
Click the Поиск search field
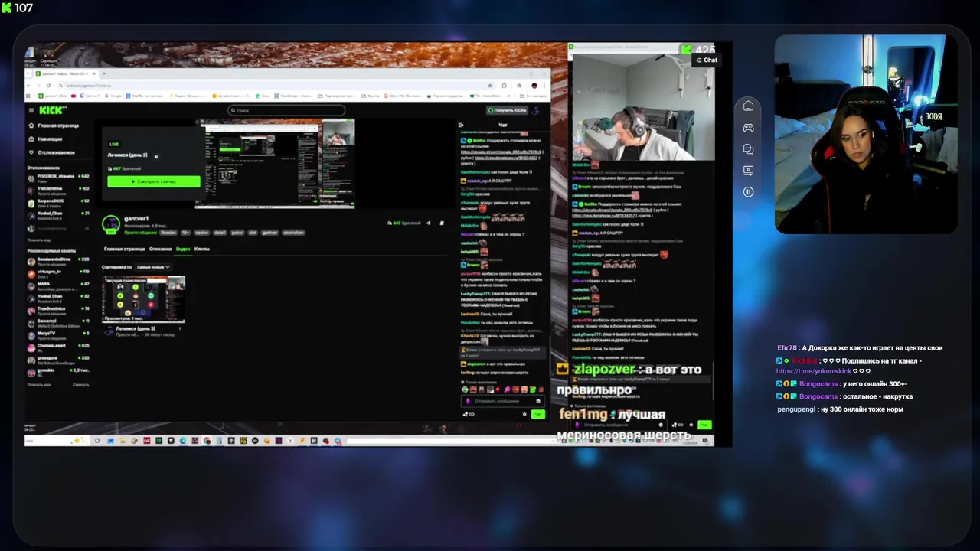[286, 110]
